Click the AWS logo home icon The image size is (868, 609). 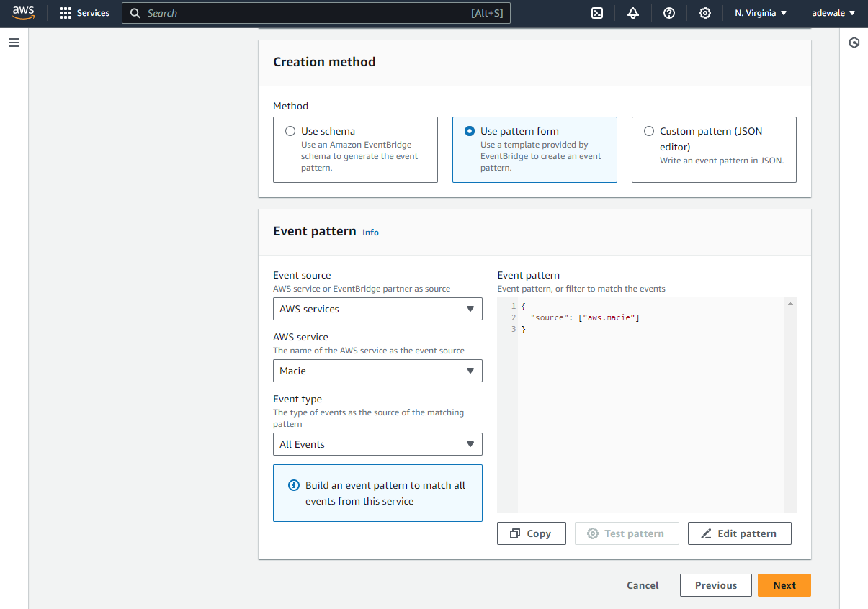click(x=23, y=13)
